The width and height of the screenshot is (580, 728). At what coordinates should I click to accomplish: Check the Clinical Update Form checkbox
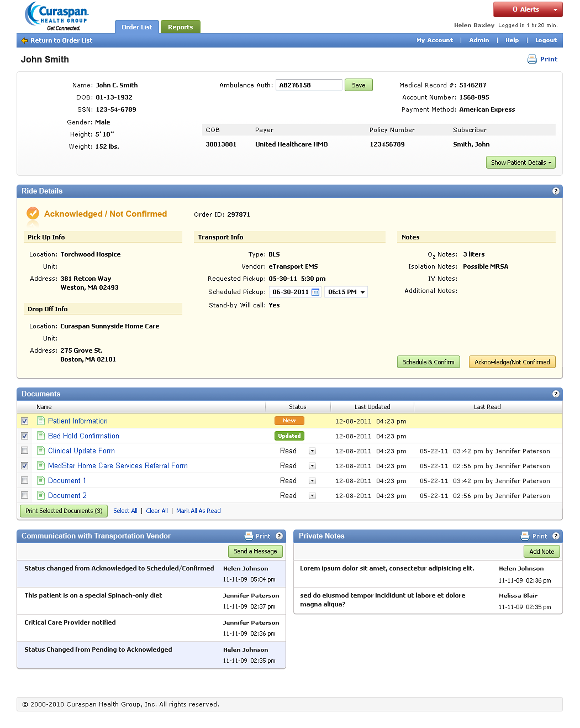coord(25,451)
